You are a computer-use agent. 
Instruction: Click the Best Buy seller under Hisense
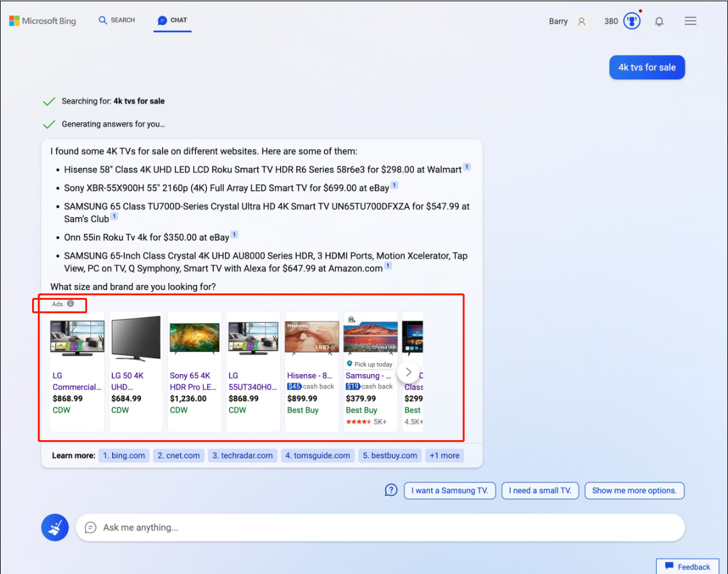pyautogui.click(x=302, y=410)
